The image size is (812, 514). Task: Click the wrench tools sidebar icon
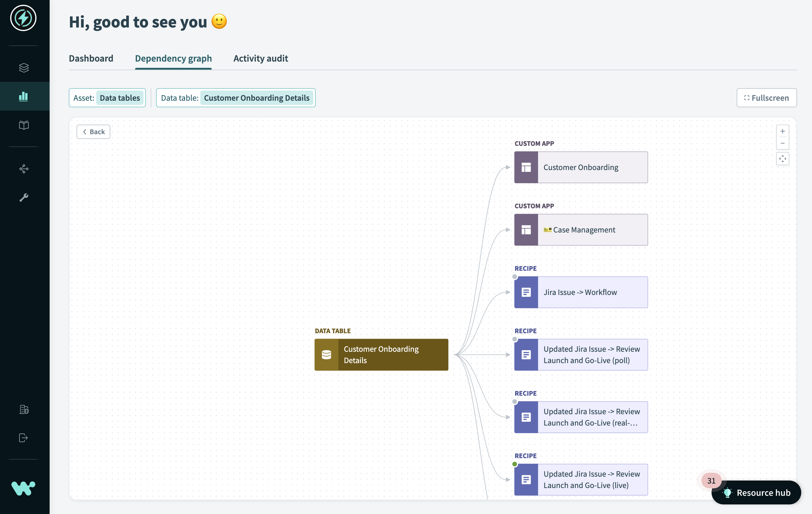tap(24, 198)
